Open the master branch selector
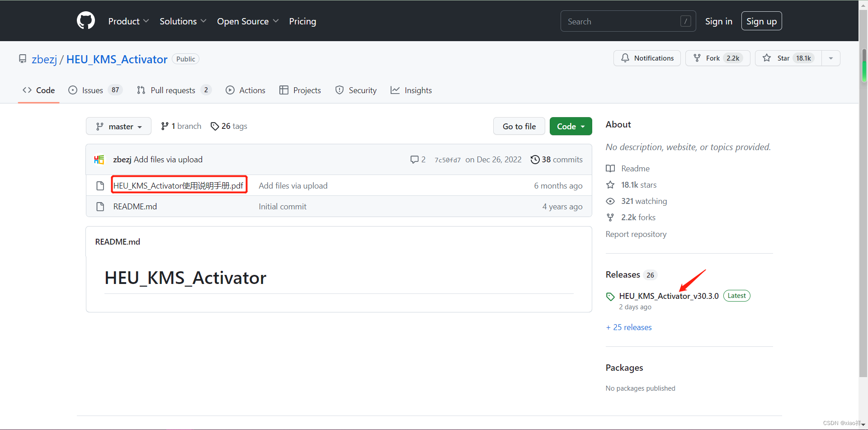The image size is (868, 430). tap(118, 127)
